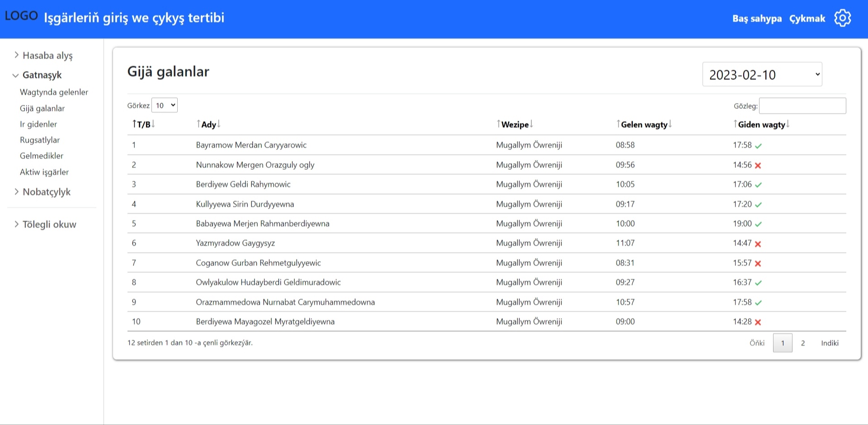Open Wagtynda gelenler in the sidebar

pyautogui.click(x=54, y=92)
